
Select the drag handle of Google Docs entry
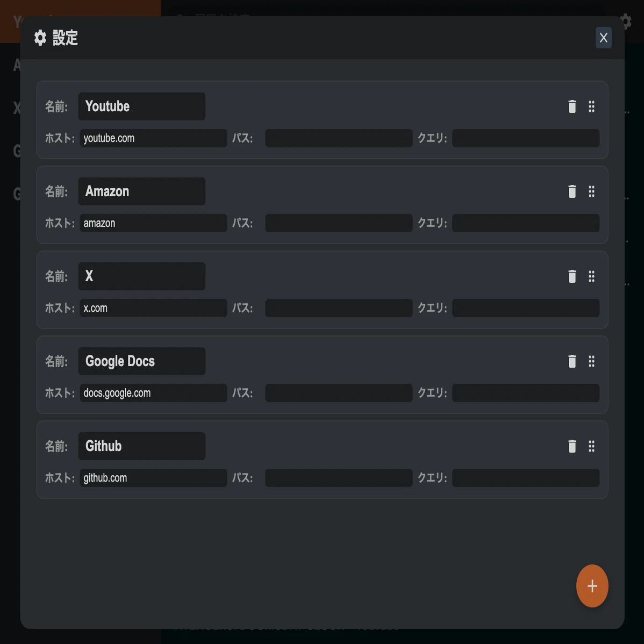coord(591,361)
